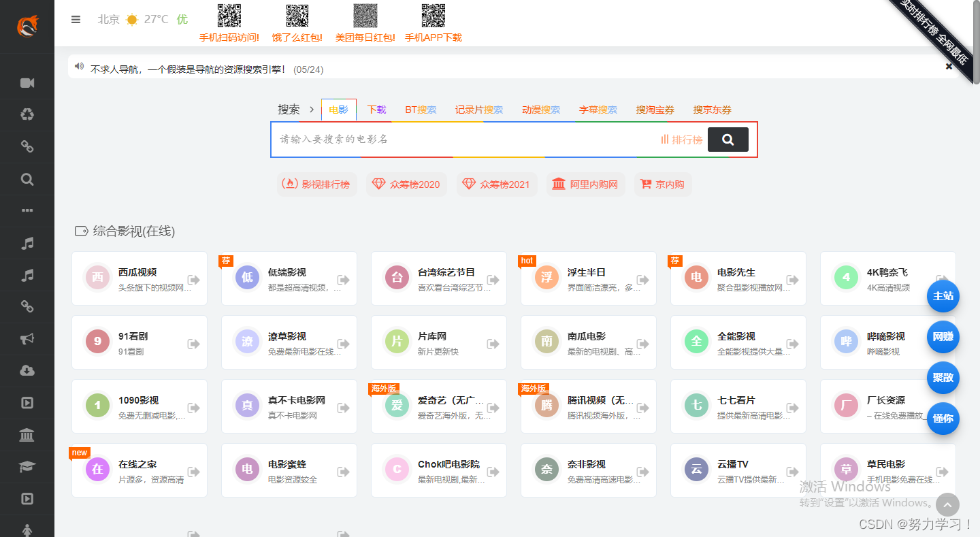The height and width of the screenshot is (537, 980).
Task: Open the person sidebar icon
Action: tap(27, 530)
